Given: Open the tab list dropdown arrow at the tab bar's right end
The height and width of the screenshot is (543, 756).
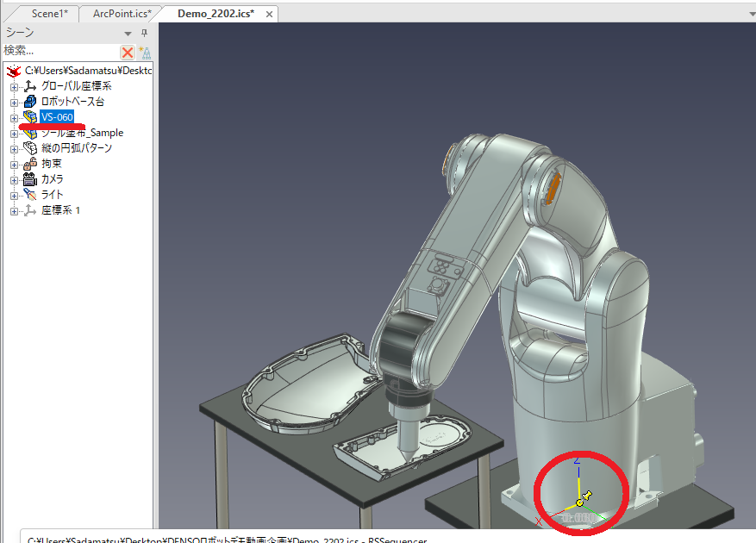Looking at the screenshot, I should (x=752, y=14).
